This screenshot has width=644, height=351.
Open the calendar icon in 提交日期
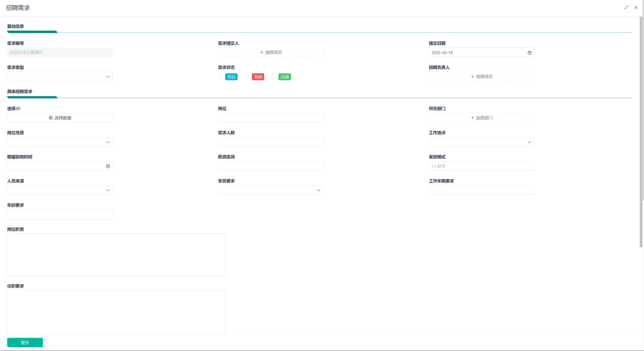(530, 53)
